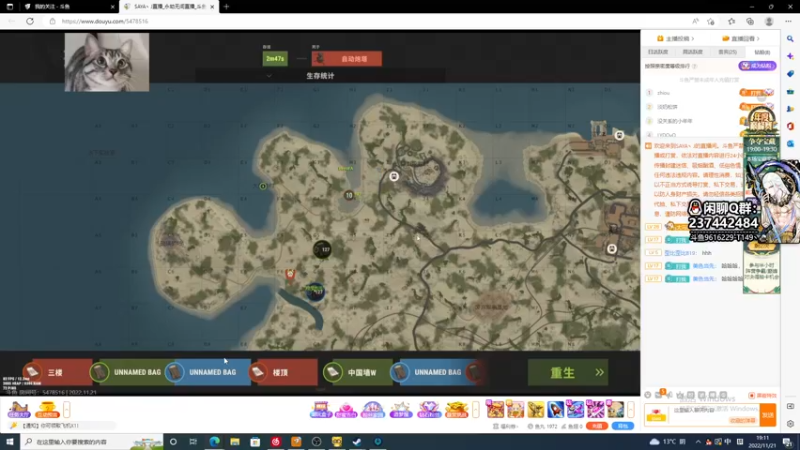Click the orange send button in chat
The image size is (800, 450).
pyautogui.click(x=767, y=415)
